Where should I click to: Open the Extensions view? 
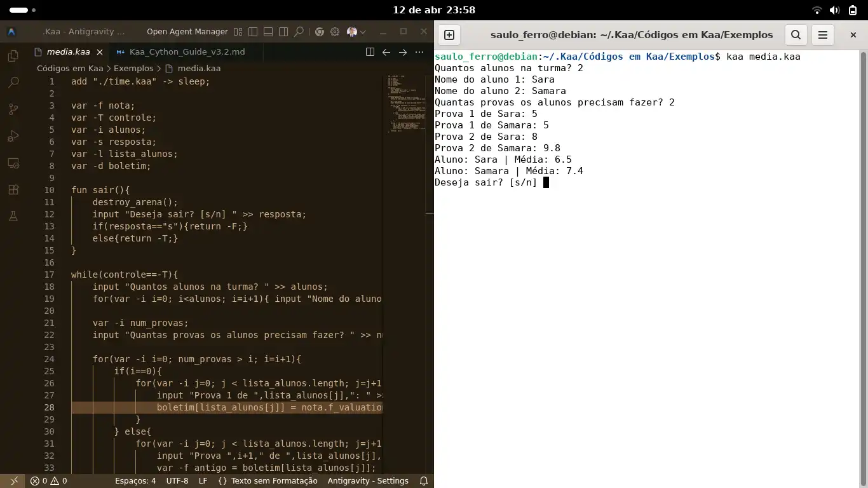tap(13, 189)
